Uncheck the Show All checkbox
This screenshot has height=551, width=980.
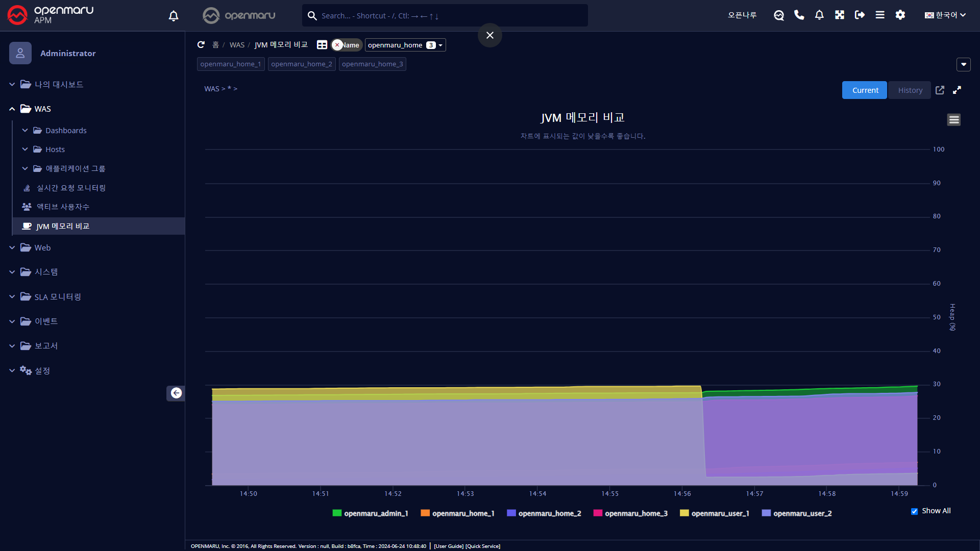tap(914, 511)
